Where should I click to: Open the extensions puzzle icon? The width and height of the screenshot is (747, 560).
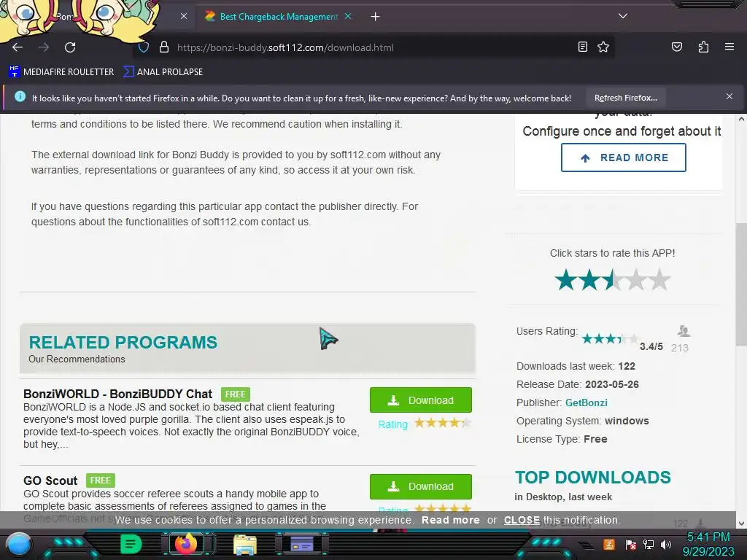pyautogui.click(x=703, y=47)
